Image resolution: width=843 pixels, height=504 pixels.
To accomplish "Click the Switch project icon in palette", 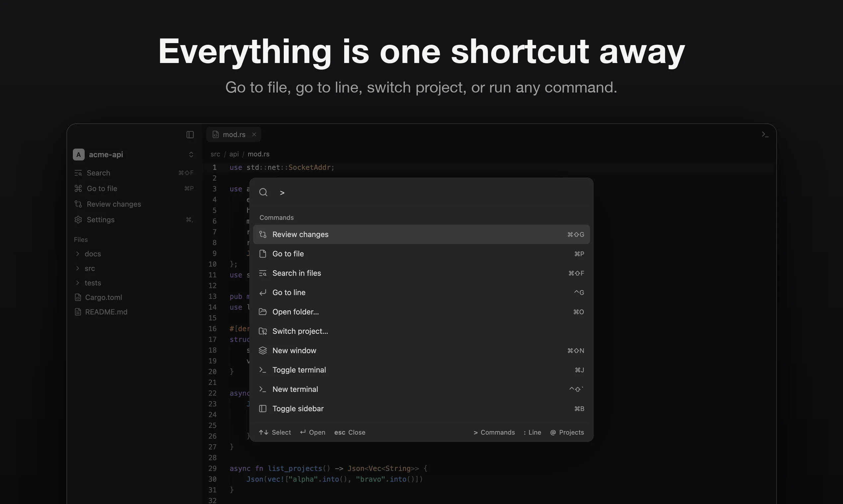I will click(x=263, y=331).
